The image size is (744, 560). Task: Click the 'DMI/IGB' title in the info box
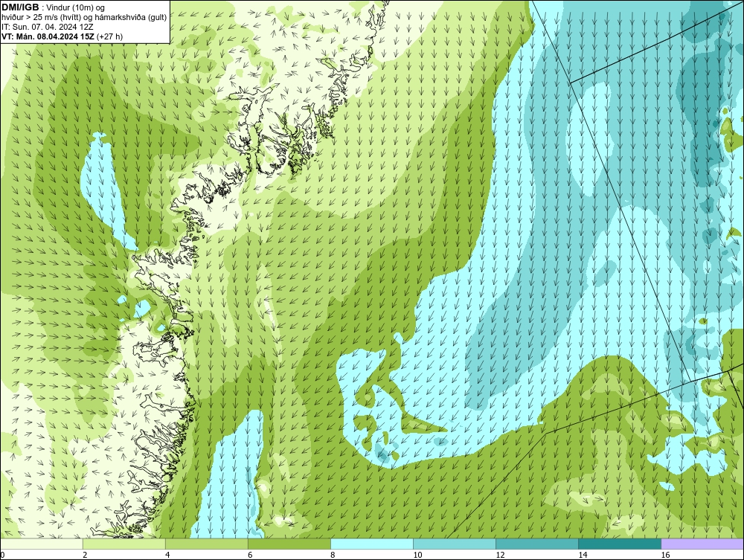pos(20,7)
